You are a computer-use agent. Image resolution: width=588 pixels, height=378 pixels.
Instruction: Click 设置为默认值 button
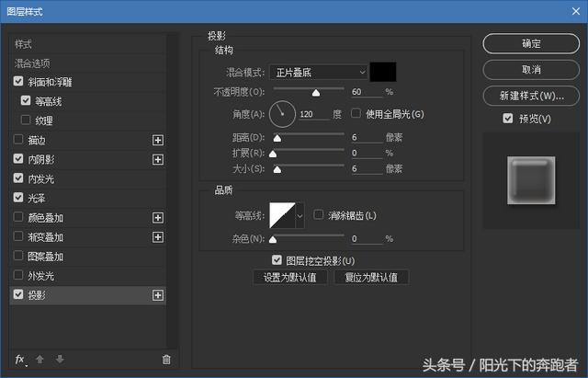(290, 278)
